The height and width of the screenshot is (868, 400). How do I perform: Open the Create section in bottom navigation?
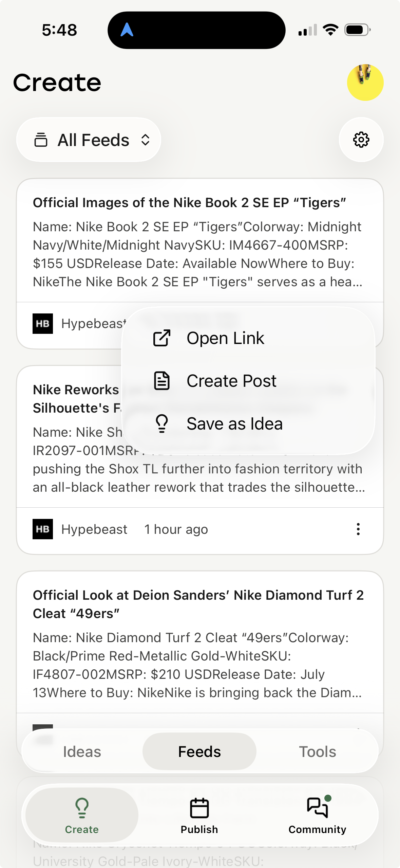tap(82, 815)
